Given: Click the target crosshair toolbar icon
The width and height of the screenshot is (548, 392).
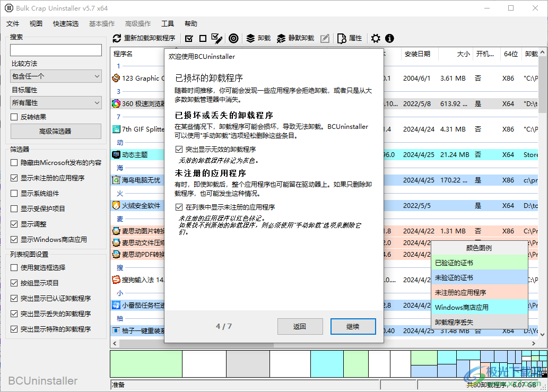Looking at the screenshot, I should pyautogui.click(x=233, y=38).
